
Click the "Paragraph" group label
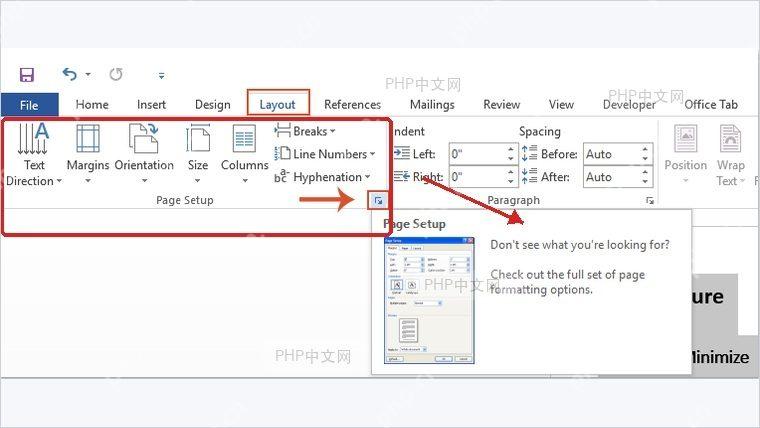(x=513, y=200)
